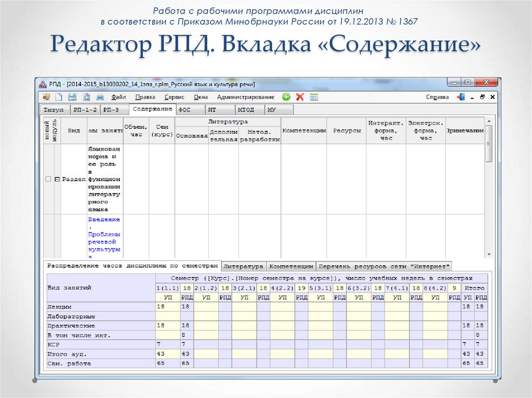This screenshot has height=398, width=532.
Task: Save the file via the floppy disk icon
Action: click(72, 97)
